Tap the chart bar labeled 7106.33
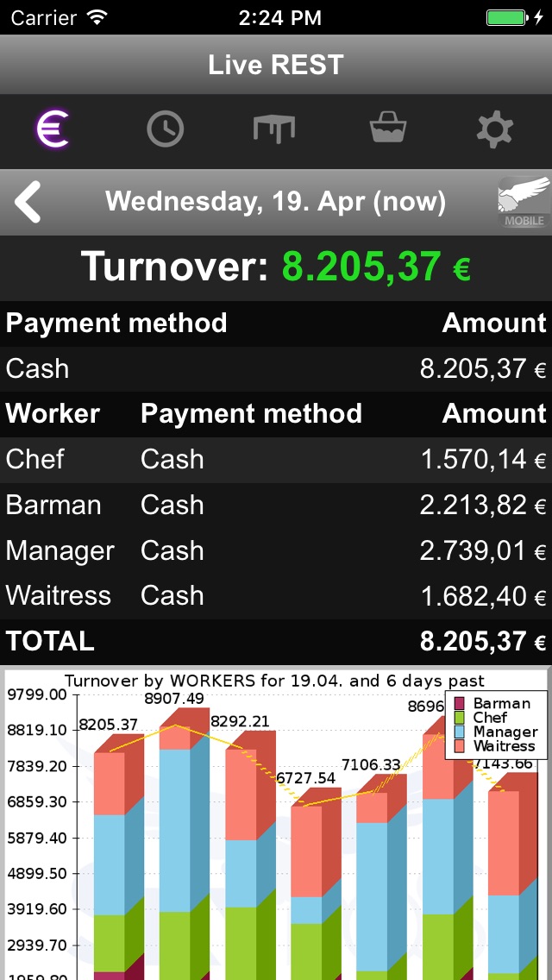Image resolution: width=552 pixels, height=980 pixels. tap(381, 878)
